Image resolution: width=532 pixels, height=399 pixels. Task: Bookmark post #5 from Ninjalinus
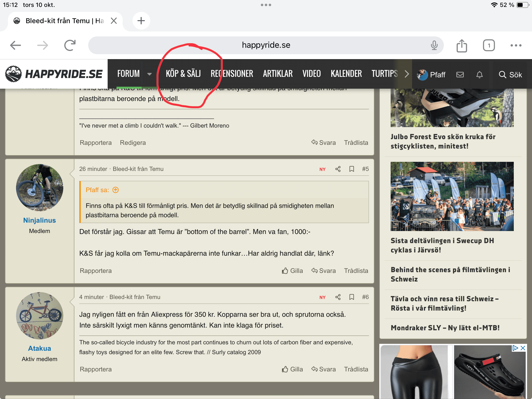click(352, 169)
